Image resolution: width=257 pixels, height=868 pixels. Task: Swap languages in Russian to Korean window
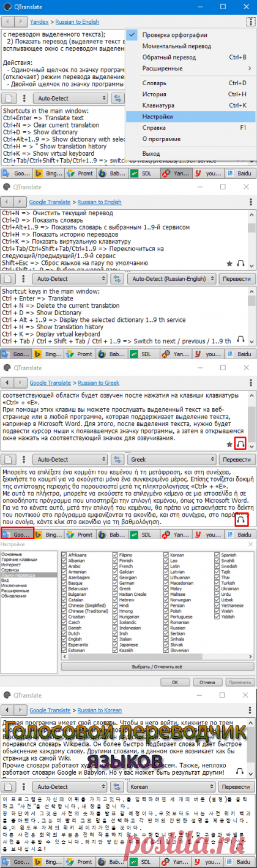(x=117, y=787)
